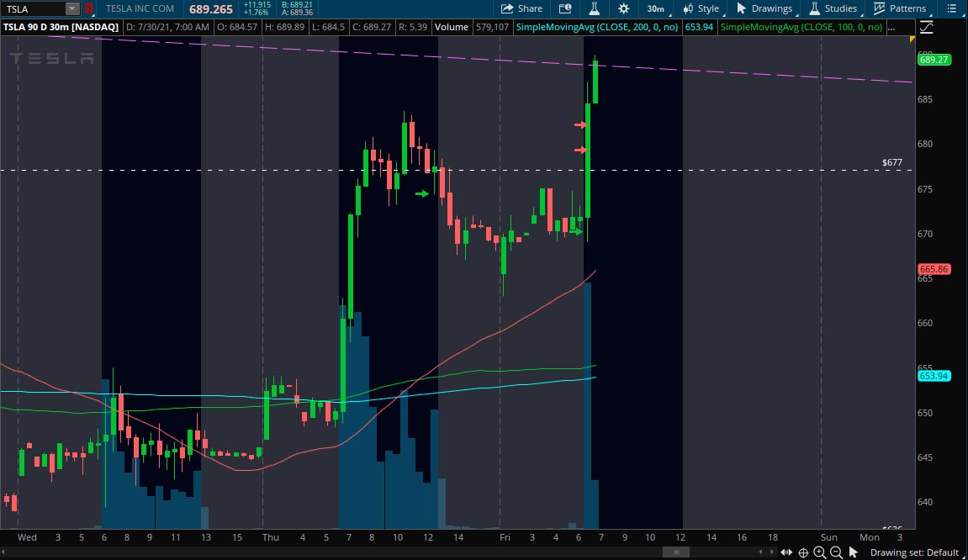The image size is (968, 560).
Task: Click the ask value A: 689.36
Action: (297, 13)
